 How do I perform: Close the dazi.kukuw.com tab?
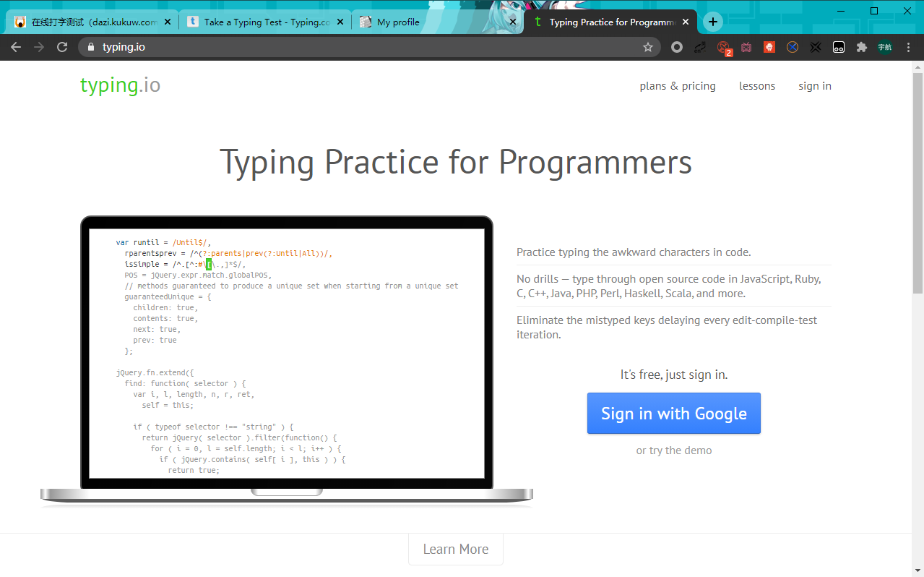pos(168,22)
